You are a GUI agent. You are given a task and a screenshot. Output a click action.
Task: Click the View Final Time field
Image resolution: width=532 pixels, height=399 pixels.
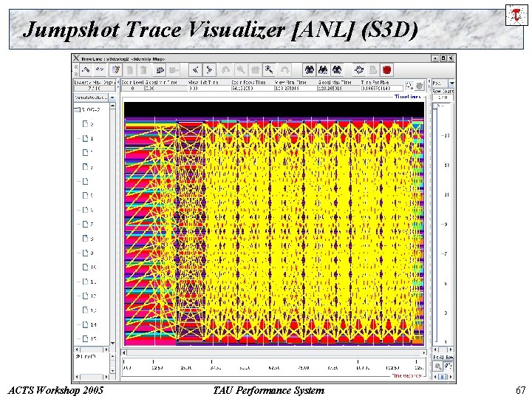tap(296, 88)
